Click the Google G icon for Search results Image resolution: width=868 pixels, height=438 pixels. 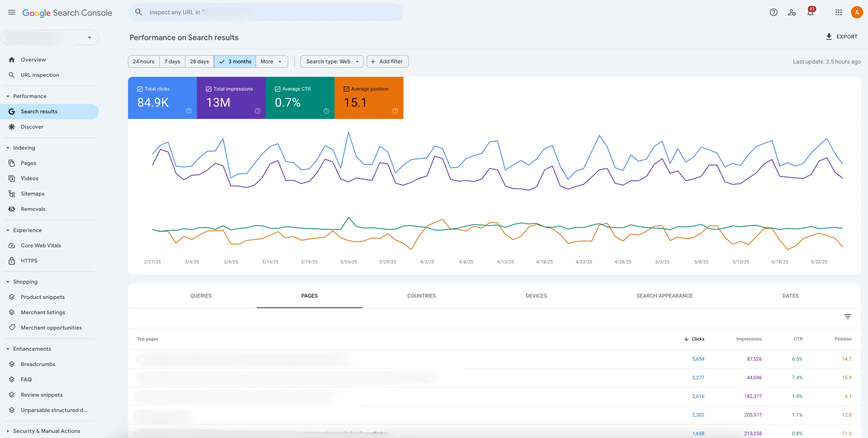pyautogui.click(x=12, y=112)
